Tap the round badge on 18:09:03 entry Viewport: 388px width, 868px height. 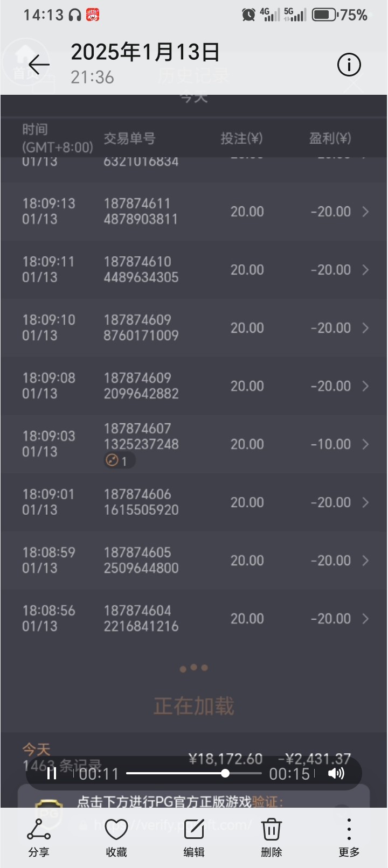pos(119,461)
